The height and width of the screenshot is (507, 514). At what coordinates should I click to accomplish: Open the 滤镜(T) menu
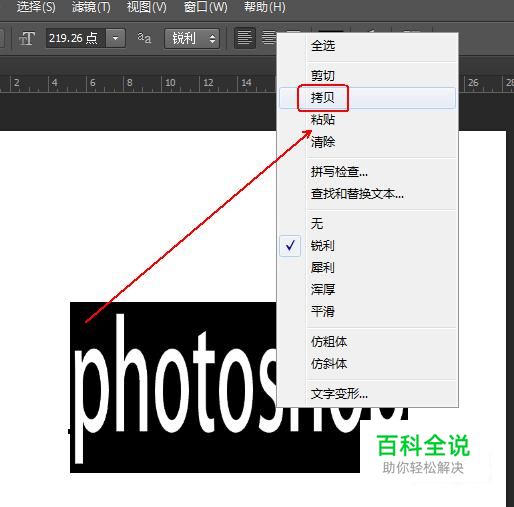(91, 7)
